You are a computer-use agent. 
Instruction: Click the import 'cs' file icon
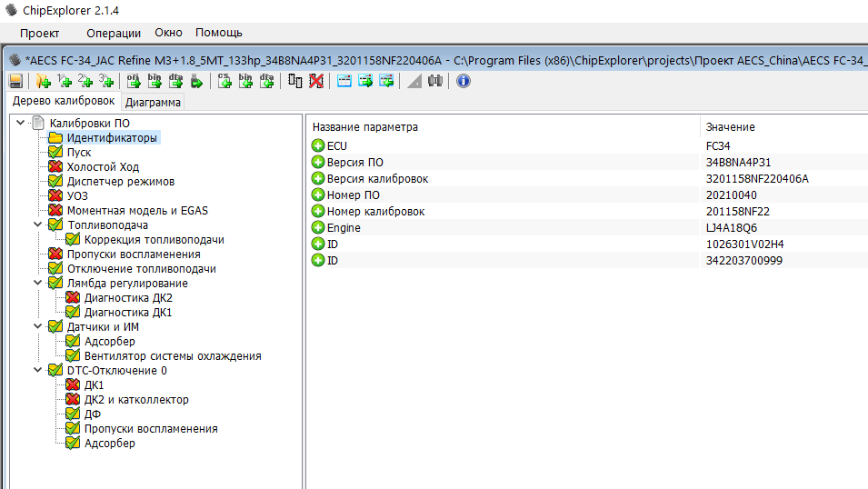click(x=224, y=81)
